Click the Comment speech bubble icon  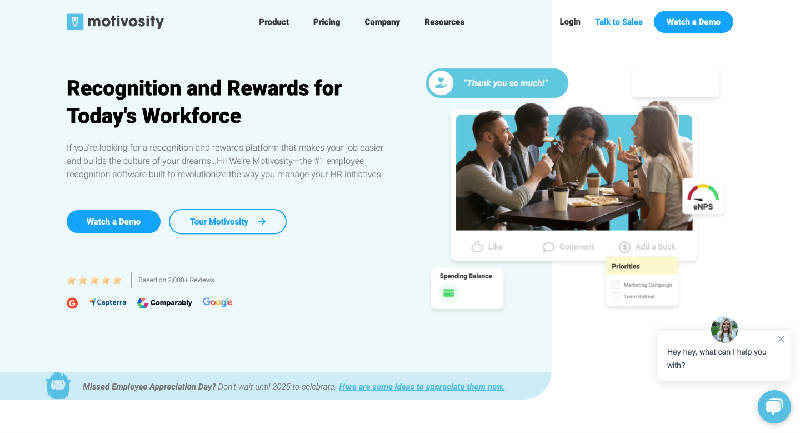point(548,246)
